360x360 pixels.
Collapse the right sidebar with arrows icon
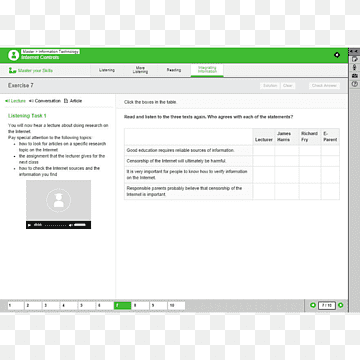click(x=354, y=51)
